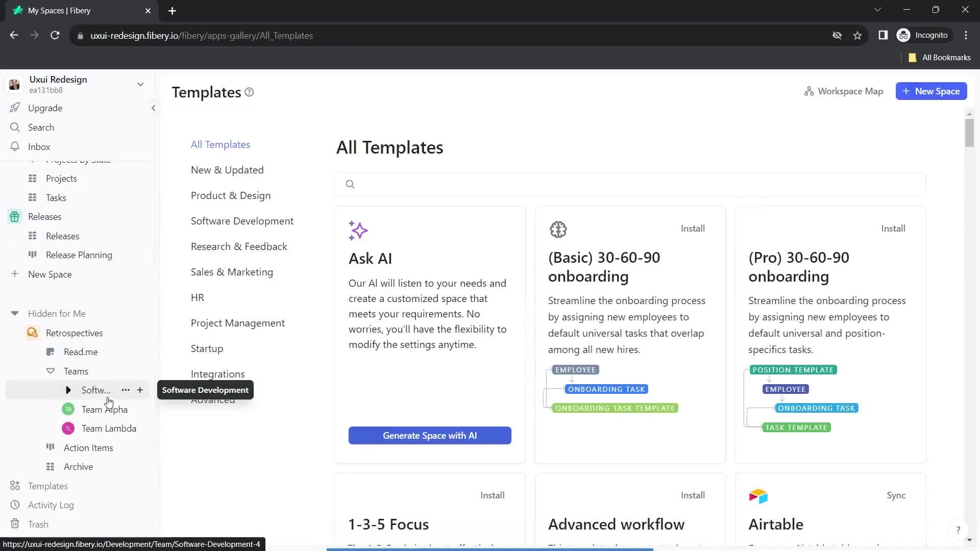Screen dimensions: 980x551
Task: Click the three-dot menu on Softw...
Action: click(x=126, y=390)
